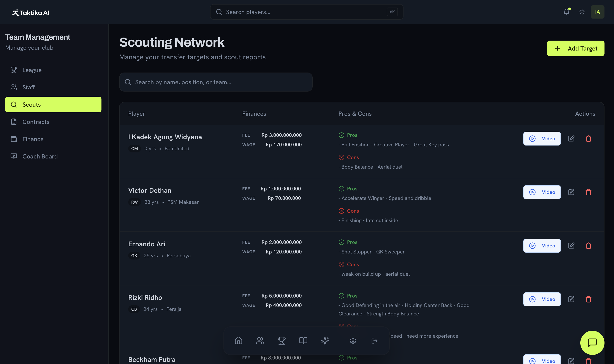The height and width of the screenshot is (364, 614).
Task: Toggle light theme sun icon
Action: point(582,12)
